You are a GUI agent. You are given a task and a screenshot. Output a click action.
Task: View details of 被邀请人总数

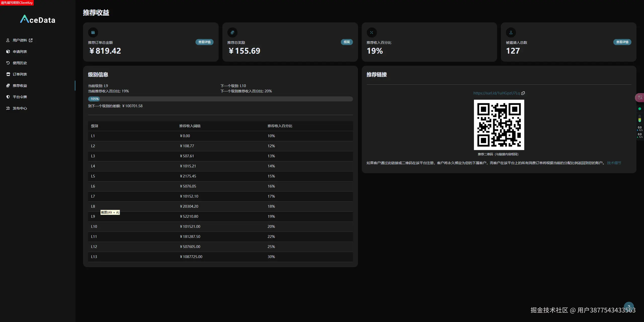[622, 42]
